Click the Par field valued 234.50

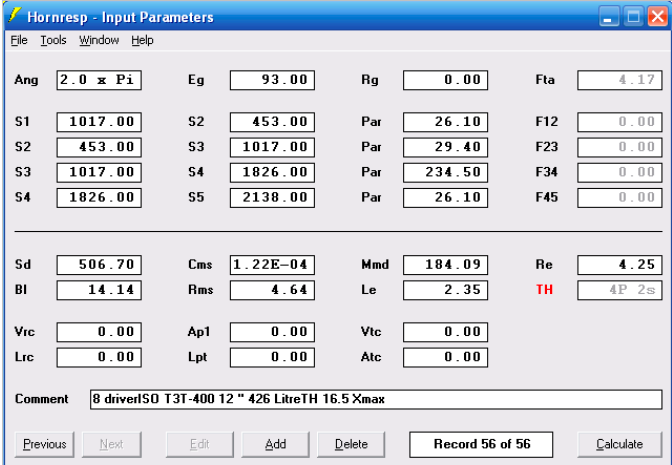[x=445, y=172]
